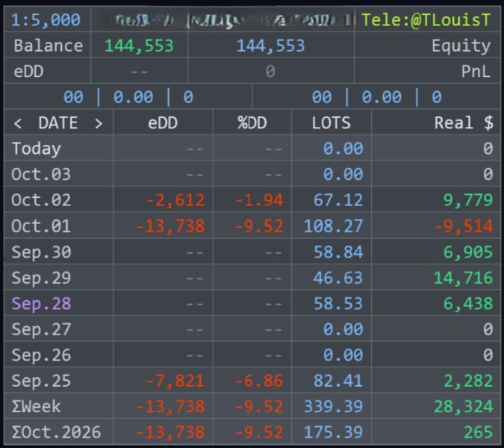
Task: Select the Balance label
Action: (49, 46)
